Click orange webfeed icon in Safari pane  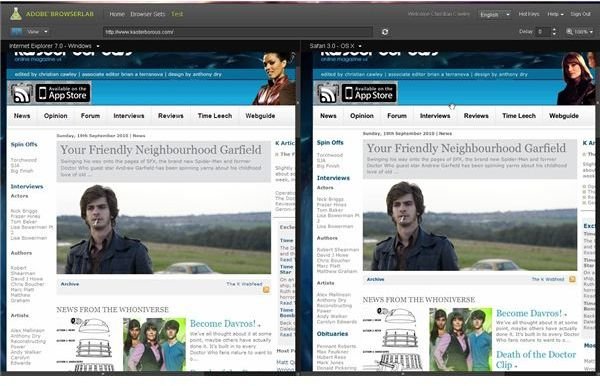572,279
